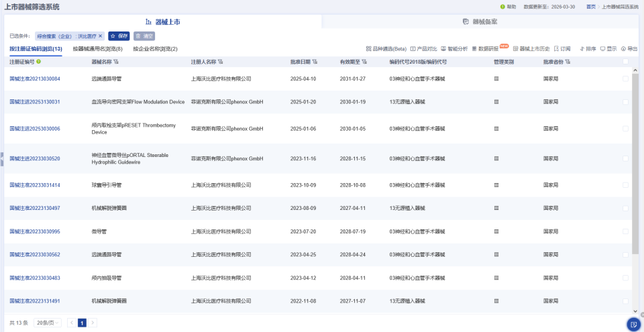Click the 保存 save button

pyautogui.click(x=119, y=36)
